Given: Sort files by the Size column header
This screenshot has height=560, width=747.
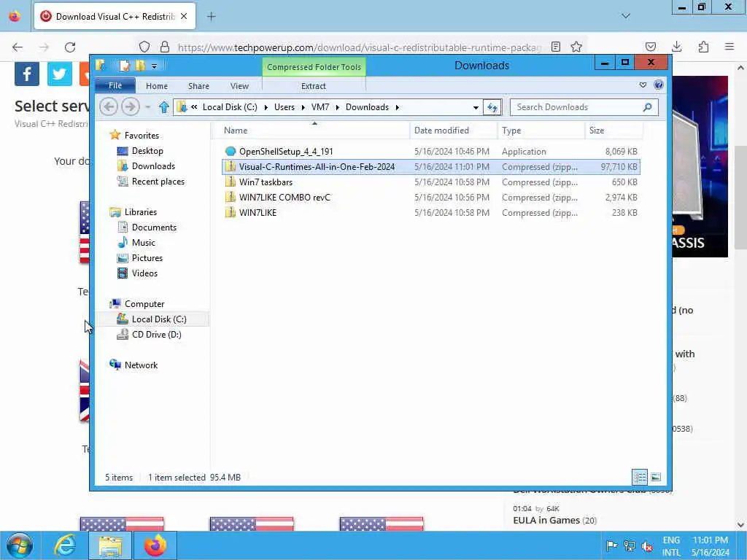Looking at the screenshot, I should (614, 130).
